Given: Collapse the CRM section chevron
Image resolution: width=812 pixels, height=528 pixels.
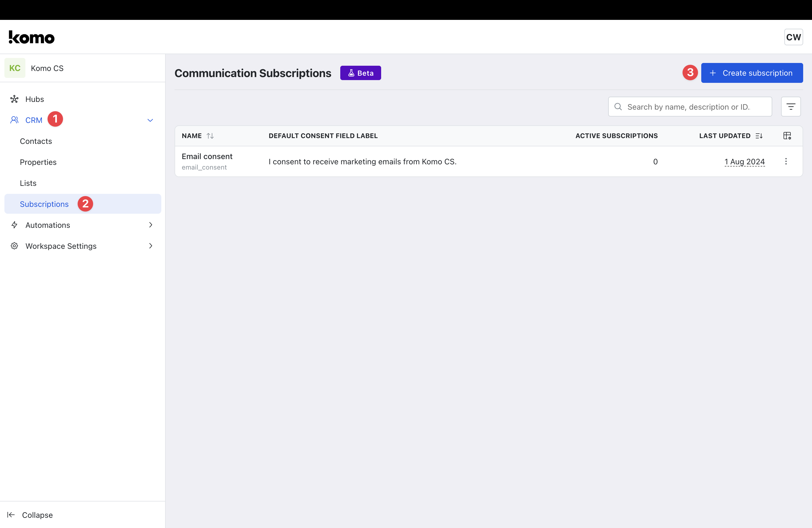Looking at the screenshot, I should [x=150, y=120].
